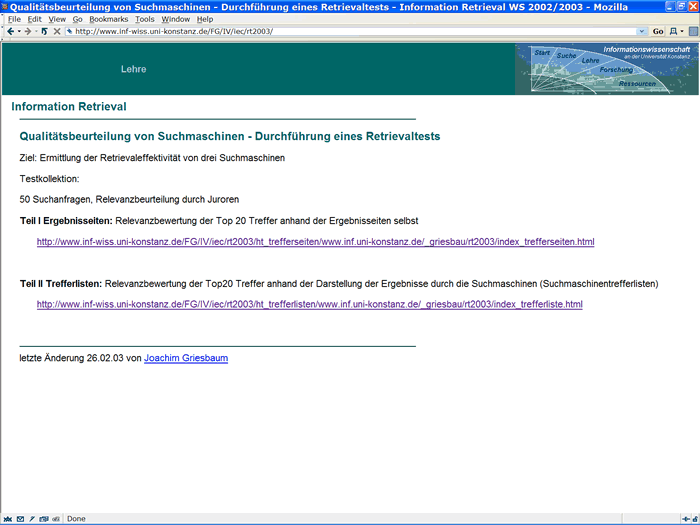700x525 pixels.
Task: Open Navigator from the status bar icon
Action: tap(8, 519)
